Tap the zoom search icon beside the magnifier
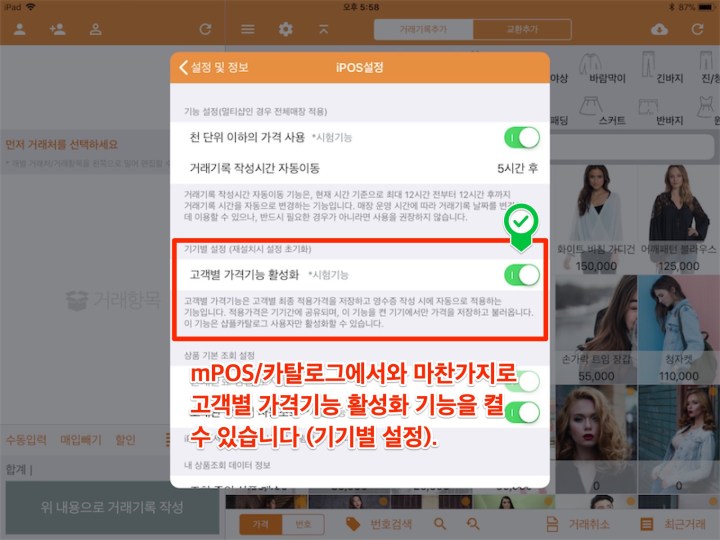This screenshot has width=720, height=540. pyautogui.click(x=473, y=524)
